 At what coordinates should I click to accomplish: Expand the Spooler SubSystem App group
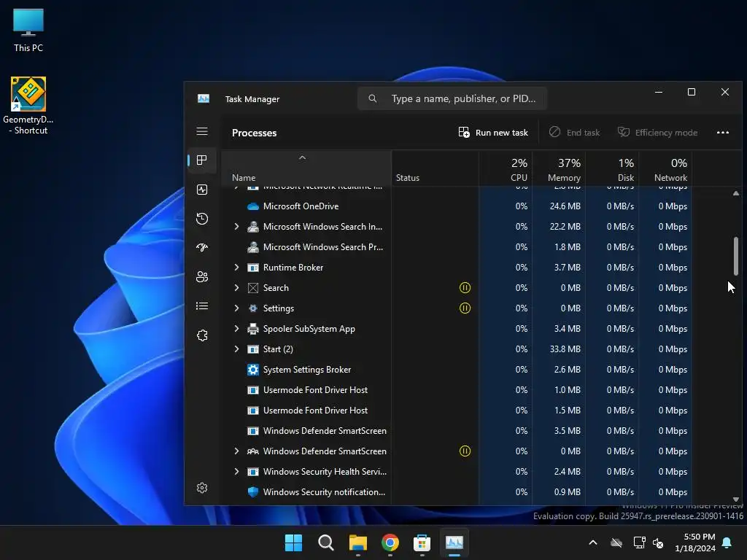coord(236,329)
